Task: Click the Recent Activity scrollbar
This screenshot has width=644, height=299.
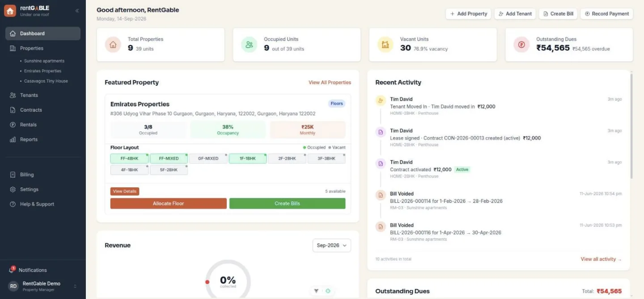Action: point(631,126)
